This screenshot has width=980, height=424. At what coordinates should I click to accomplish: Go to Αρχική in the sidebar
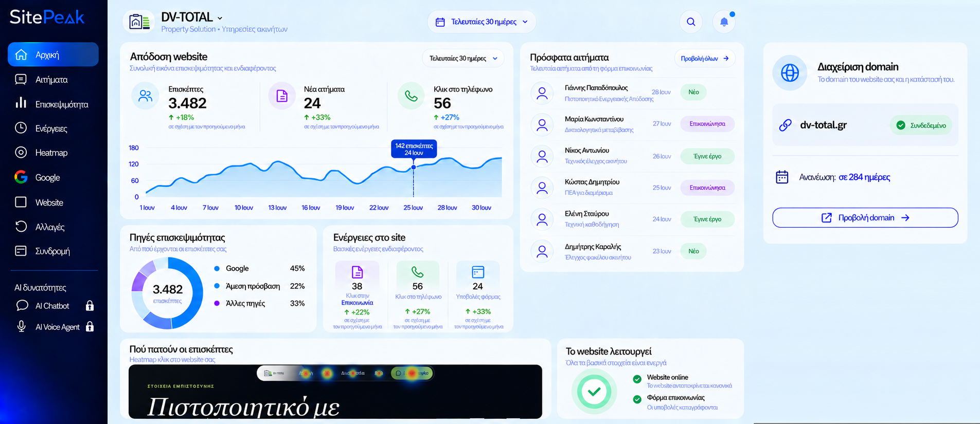53,54
